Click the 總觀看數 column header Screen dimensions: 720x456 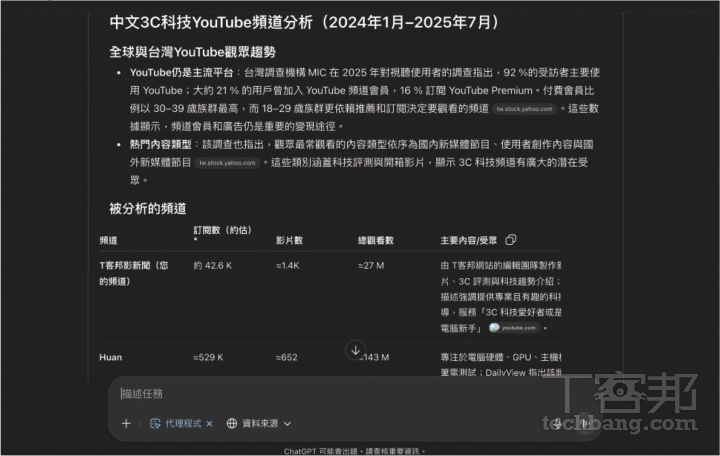click(x=376, y=240)
